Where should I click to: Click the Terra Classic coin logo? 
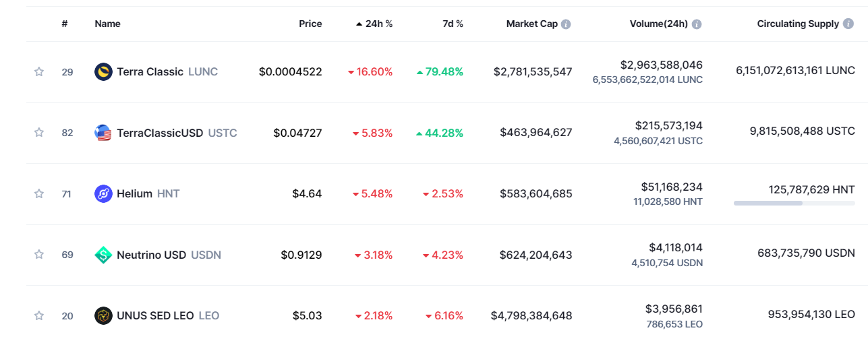coord(103,71)
